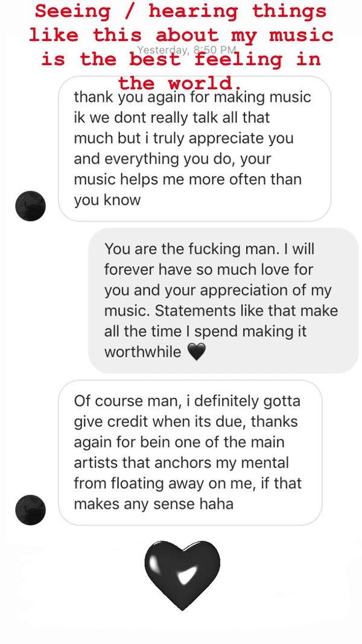Tap the line 'music helps me more often than'

tap(188, 179)
